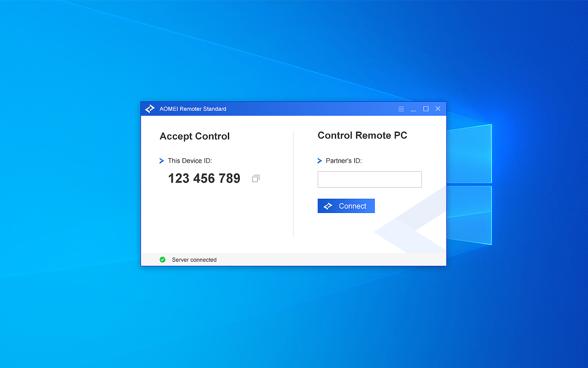
Task: Click the AOMEI Remoter Standard window title
Action: [x=193, y=109]
